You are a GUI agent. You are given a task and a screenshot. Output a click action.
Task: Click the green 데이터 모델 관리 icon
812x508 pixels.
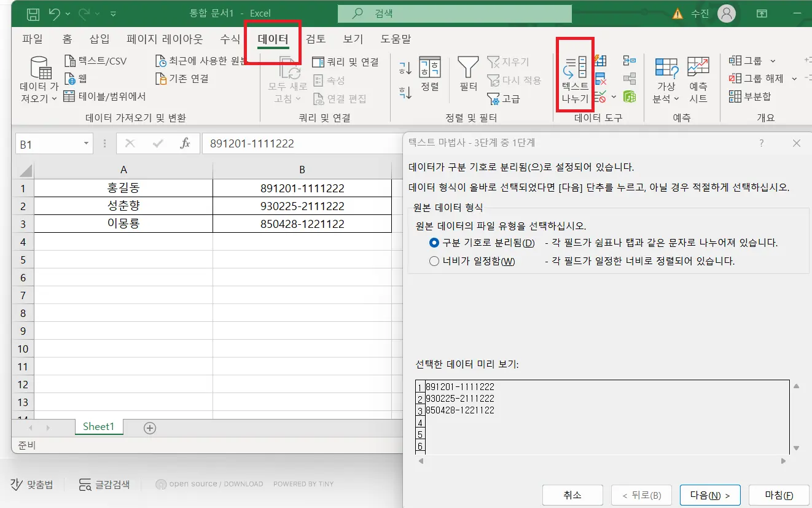coord(630,96)
